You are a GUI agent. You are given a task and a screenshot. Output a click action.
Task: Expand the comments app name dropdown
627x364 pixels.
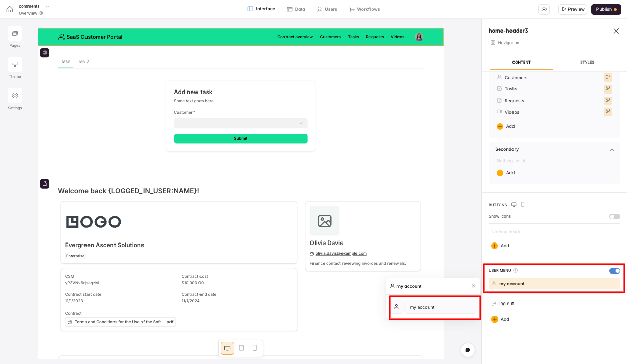47,6
